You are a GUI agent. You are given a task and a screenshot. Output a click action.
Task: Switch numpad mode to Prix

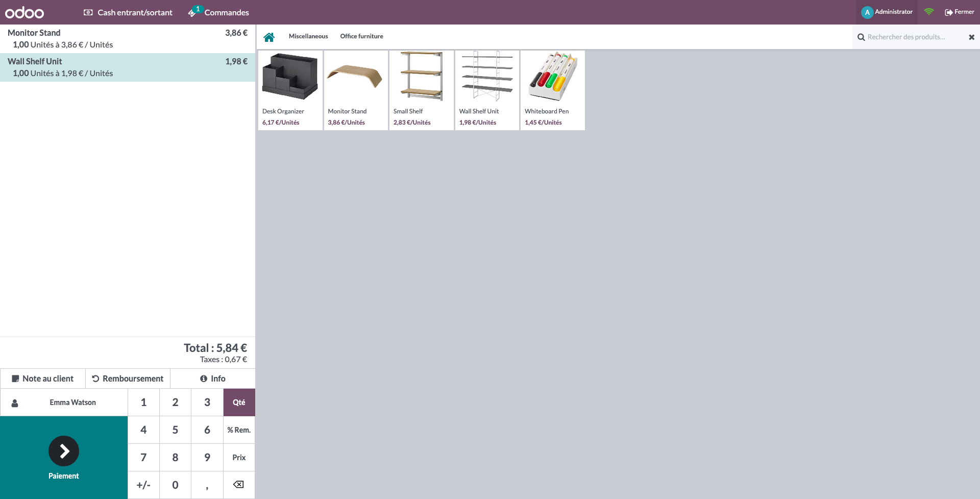[x=239, y=458]
